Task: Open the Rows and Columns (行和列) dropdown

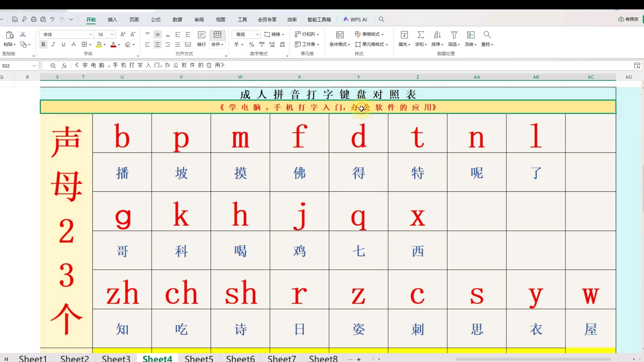Action: pos(307,34)
